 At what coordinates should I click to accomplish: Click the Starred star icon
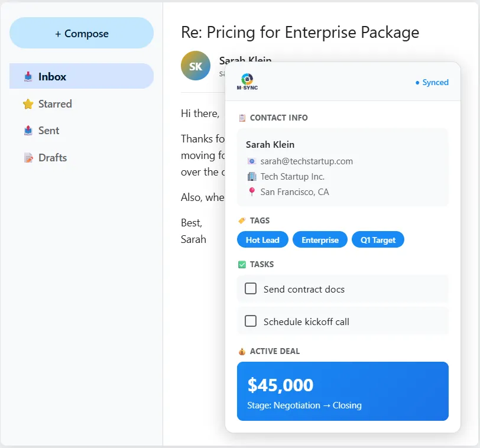click(28, 104)
